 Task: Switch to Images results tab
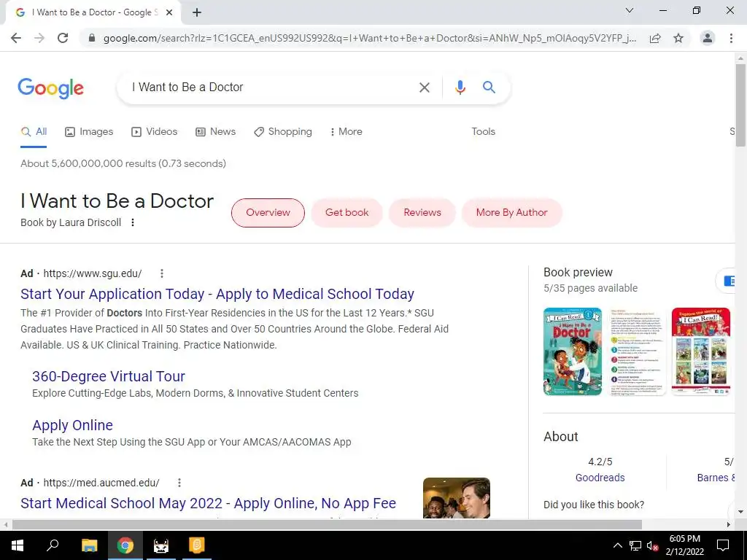[89, 132]
